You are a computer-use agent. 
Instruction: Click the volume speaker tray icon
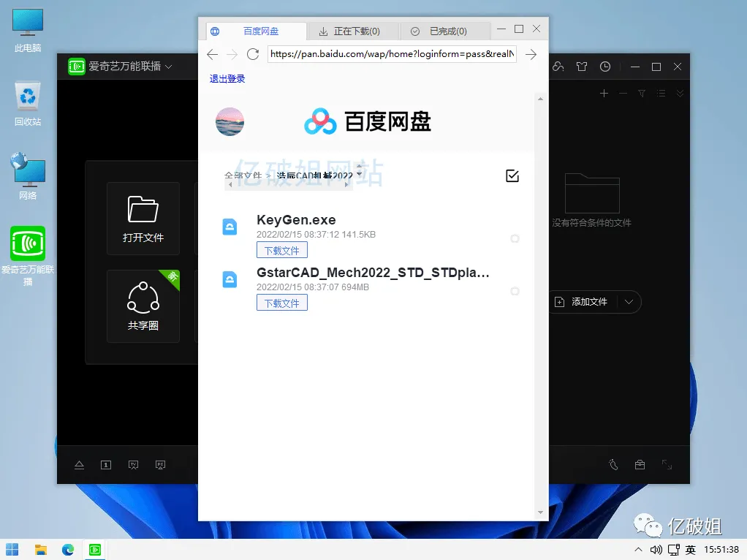pos(656,550)
